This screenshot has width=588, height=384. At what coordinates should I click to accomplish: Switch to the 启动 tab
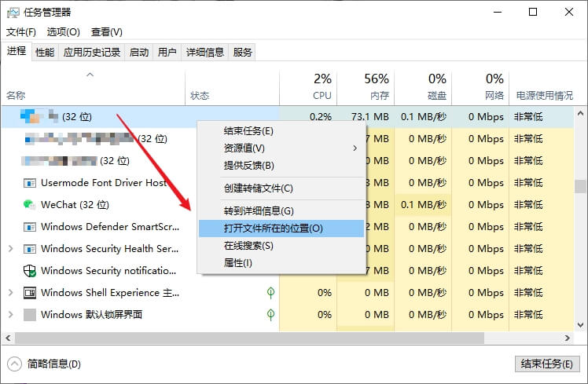tap(139, 52)
